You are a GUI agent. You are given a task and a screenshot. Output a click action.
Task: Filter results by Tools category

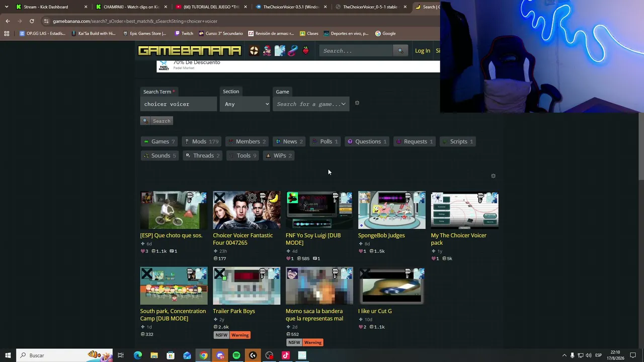tap(243, 156)
